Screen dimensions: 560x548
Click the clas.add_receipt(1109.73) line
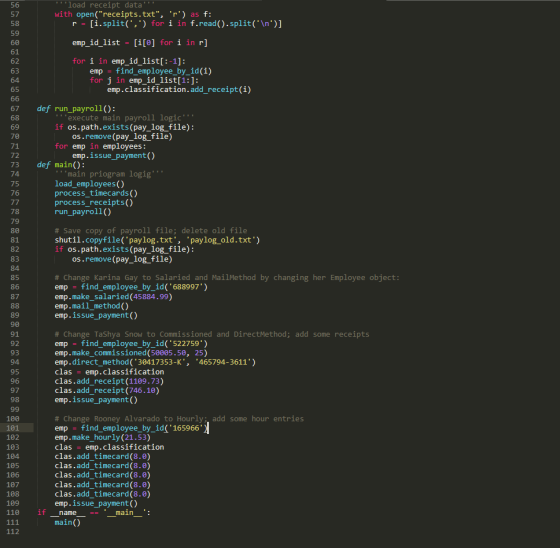[109, 381]
